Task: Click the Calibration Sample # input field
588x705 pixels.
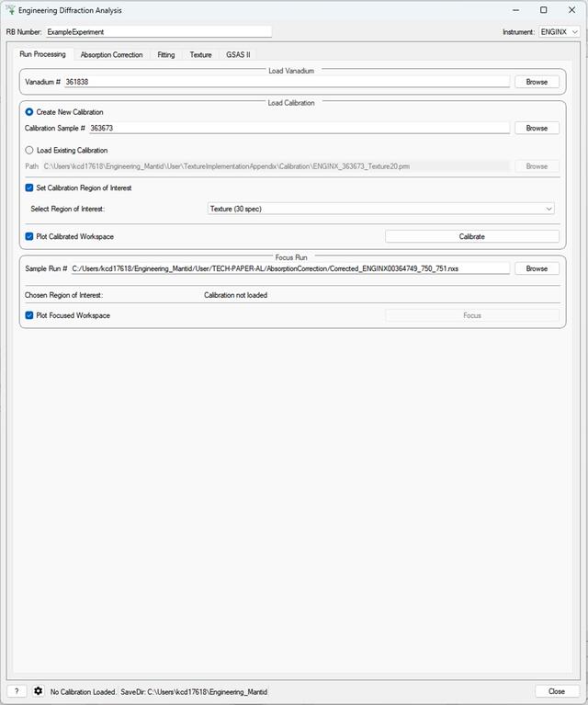Action: (x=299, y=128)
